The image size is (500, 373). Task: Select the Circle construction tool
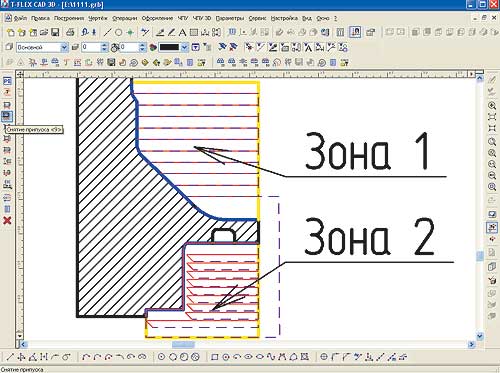[118, 32]
